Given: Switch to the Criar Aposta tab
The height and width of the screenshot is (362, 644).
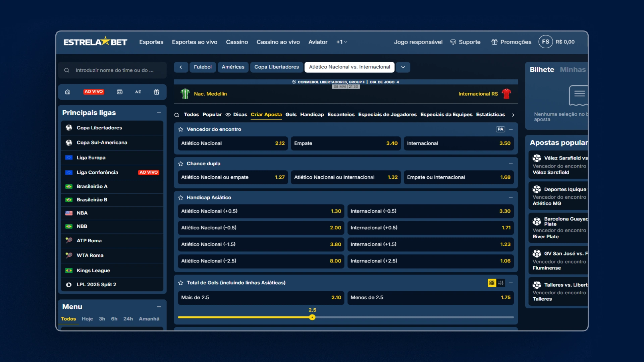Looking at the screenshot, I should 266,115.
